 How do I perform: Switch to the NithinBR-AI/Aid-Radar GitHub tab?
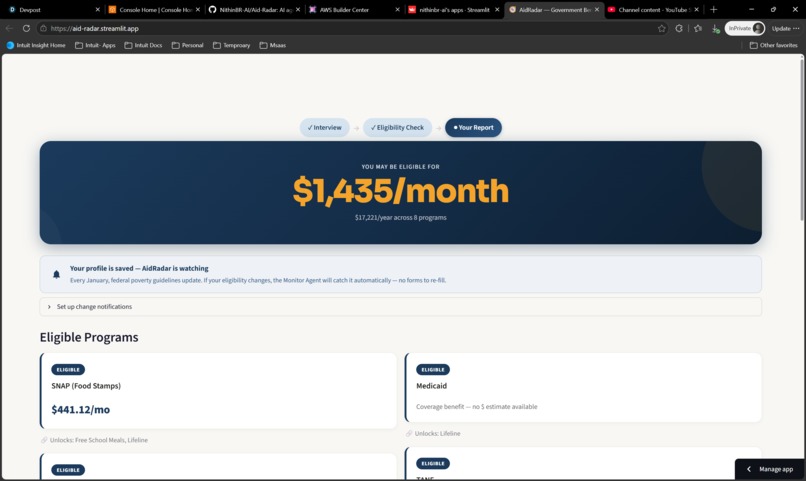(255, 10)
